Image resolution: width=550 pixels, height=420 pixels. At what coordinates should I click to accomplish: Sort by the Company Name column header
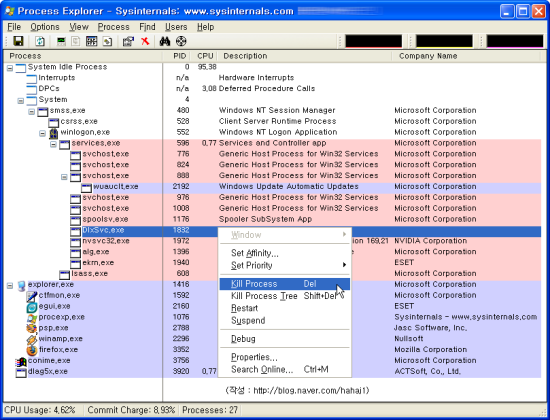pos(466,56)
